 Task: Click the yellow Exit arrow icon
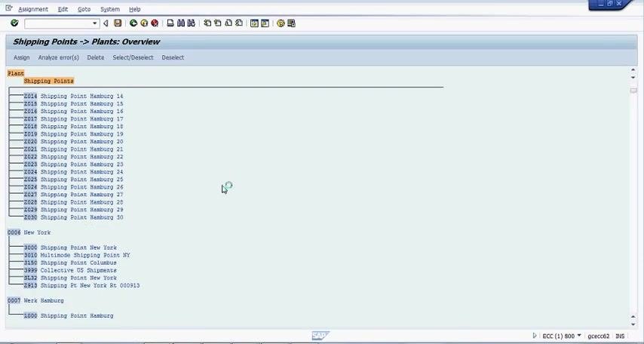point(144,23)
